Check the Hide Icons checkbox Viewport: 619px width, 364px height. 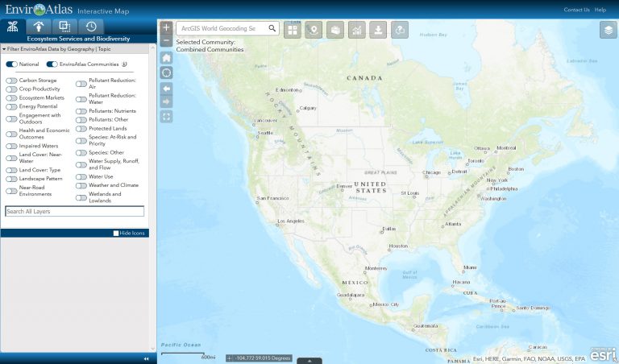coord(116,233)
